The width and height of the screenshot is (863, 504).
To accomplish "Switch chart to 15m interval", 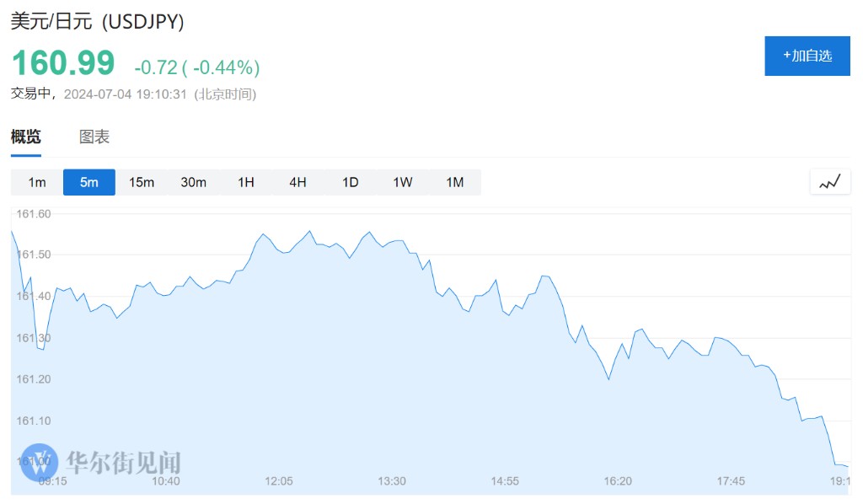I will [x=142, y=182].
